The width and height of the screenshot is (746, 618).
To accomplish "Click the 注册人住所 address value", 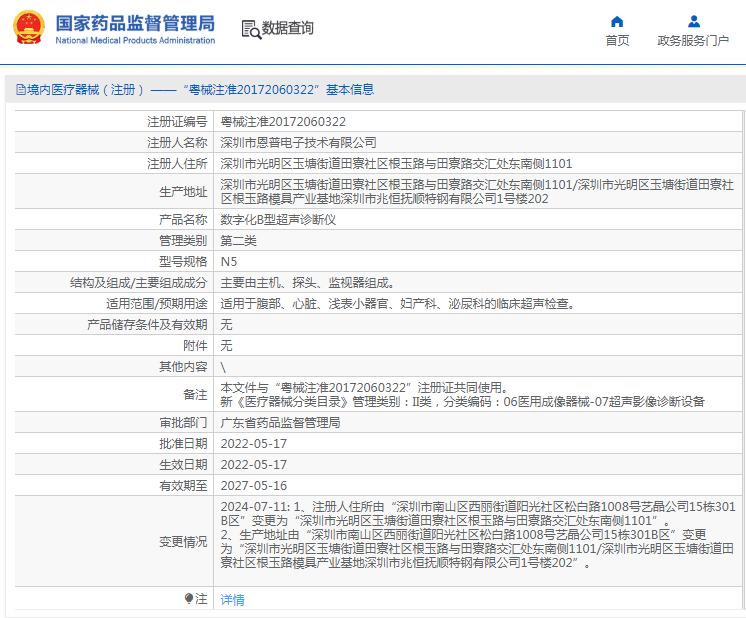I will pyautogui.click(x=396, y=164).
